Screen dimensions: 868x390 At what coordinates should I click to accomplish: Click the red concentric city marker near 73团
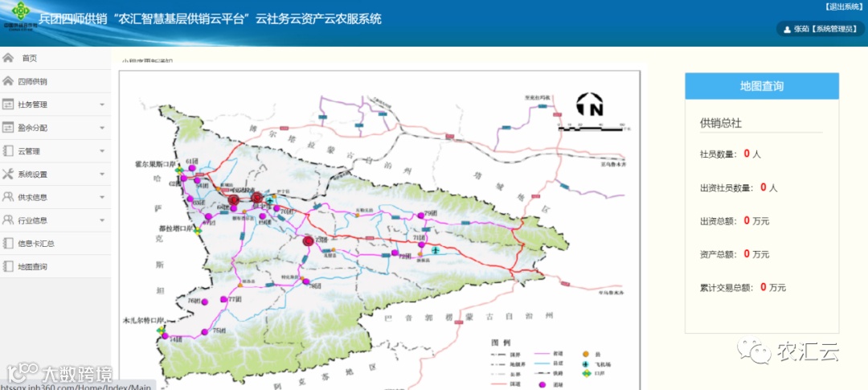(x=308, y=240)
